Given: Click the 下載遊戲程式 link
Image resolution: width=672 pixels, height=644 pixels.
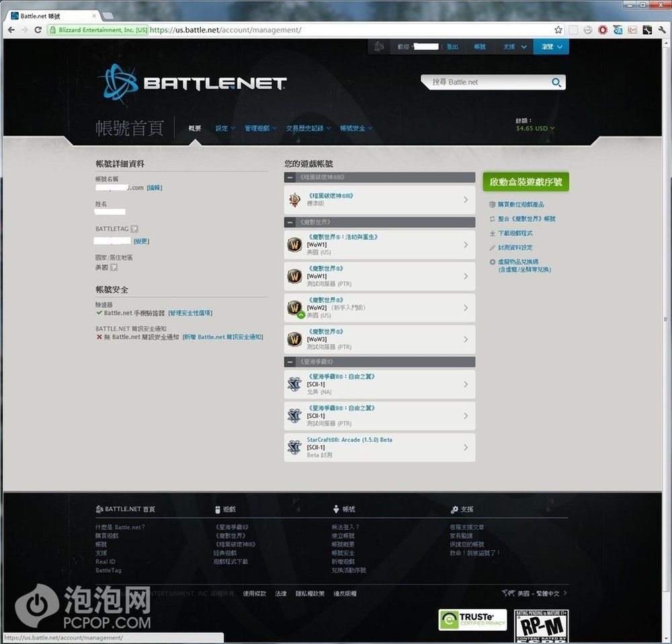Looking at the screenshot, I should pos(515,234).
